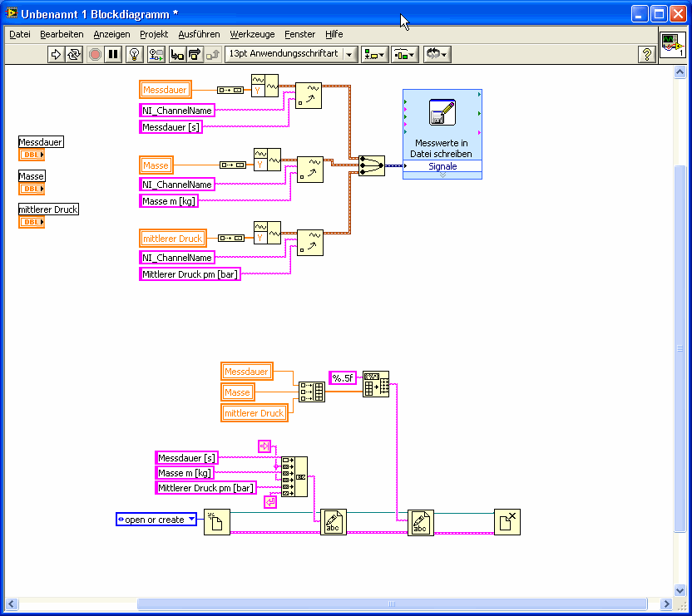Open Distribute Objects dropdown
Image resolution: width=692 pixels, height=616 pixels.
[x=405, y=54]
